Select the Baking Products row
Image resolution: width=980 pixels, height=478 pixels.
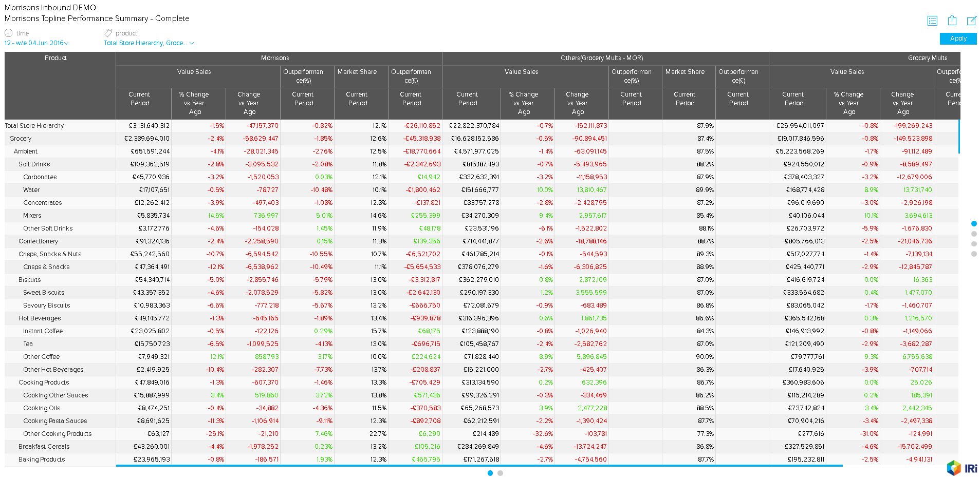coord(482,460)
